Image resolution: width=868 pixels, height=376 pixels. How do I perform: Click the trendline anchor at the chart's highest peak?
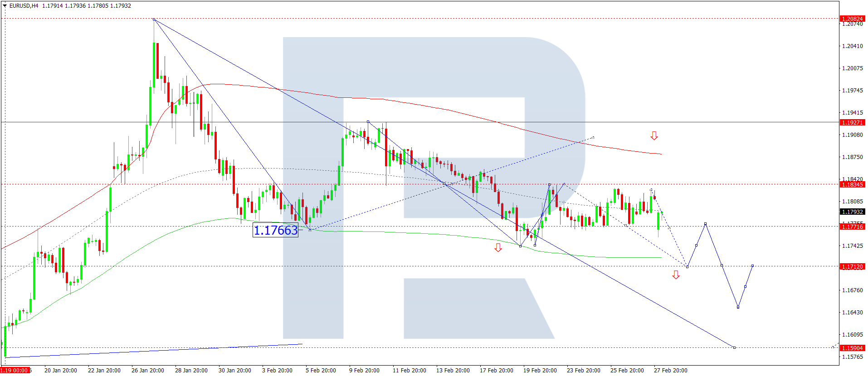pyautogui.click(x=154, y=19)
